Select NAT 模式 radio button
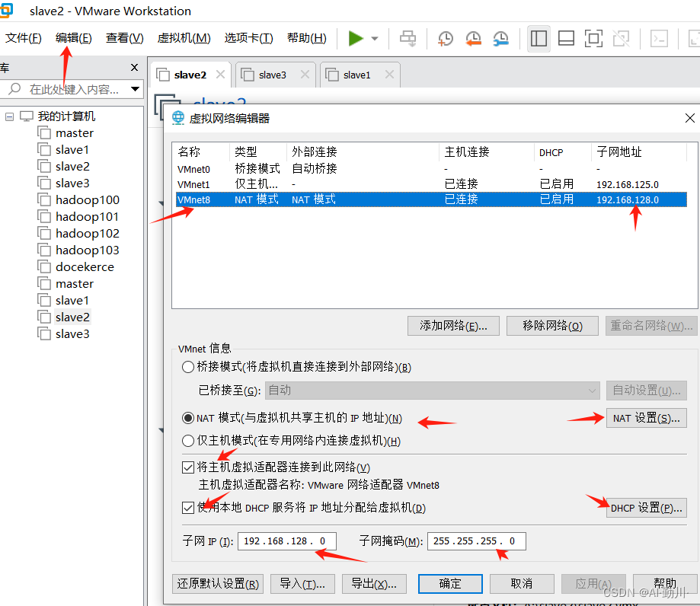 tap(188, 418)
